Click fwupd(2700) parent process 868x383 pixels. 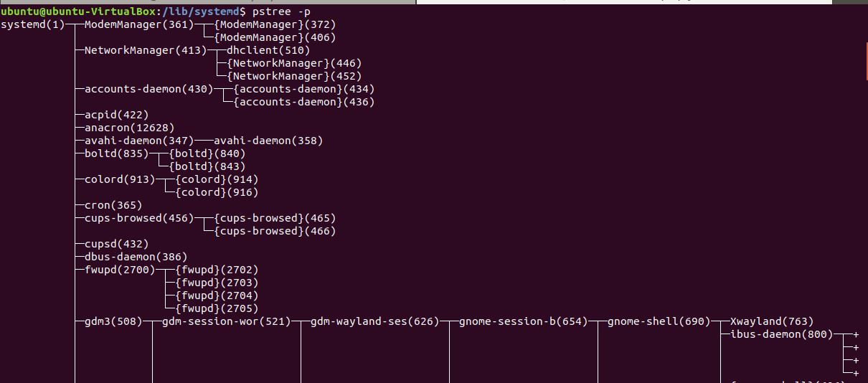tap(120, 270)
